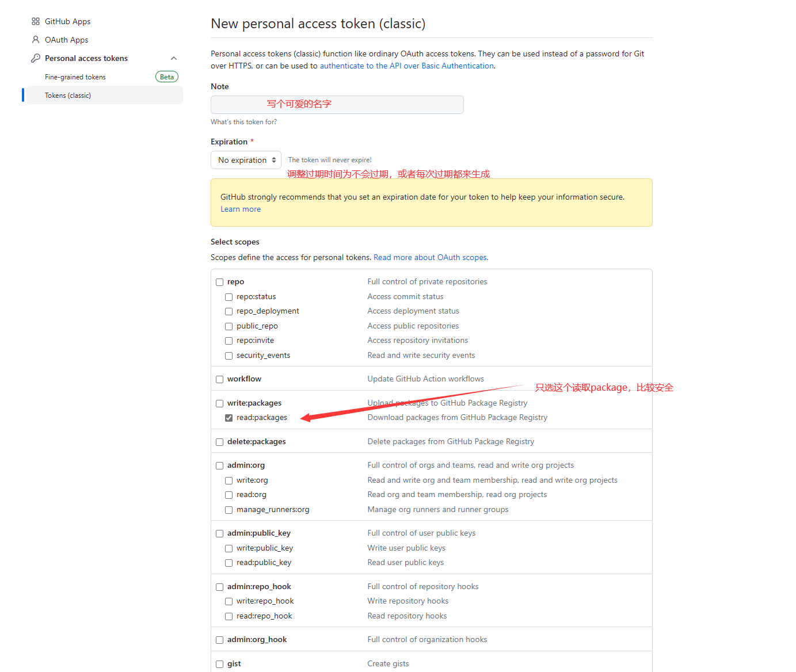The width and height of the screenshot is (796, 672).
Task: Enable the delete:packages scope checkbox
Action: (x=219, y=442)
